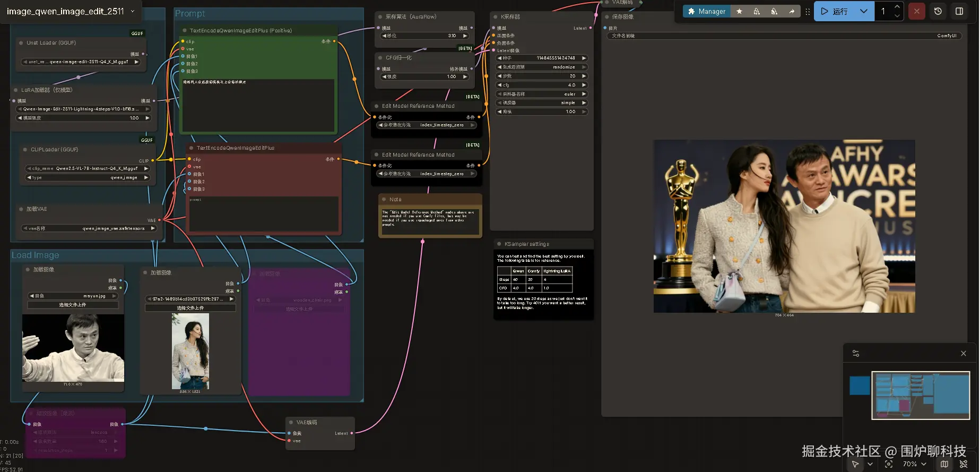Open the queue history icon

pos(938,11)
